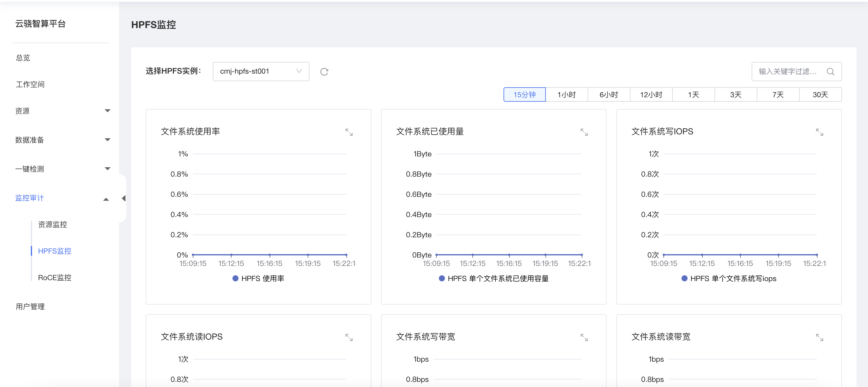Select the 7天 time range
Image resolution: width=868 pixels, height=387 pixels.
click(778, 94)
